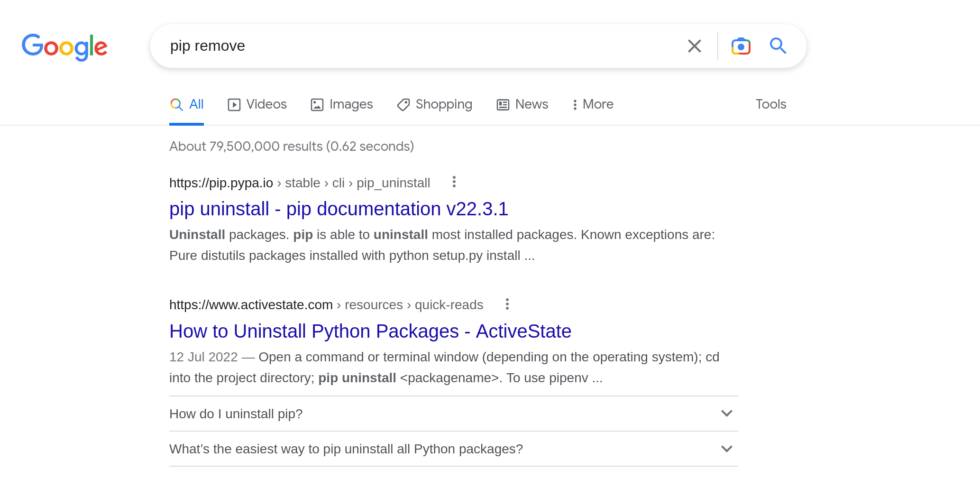The width and height of the screenshot is (980, 488).
Task: Clear the search box with the X icon
Action: [694, 46]
